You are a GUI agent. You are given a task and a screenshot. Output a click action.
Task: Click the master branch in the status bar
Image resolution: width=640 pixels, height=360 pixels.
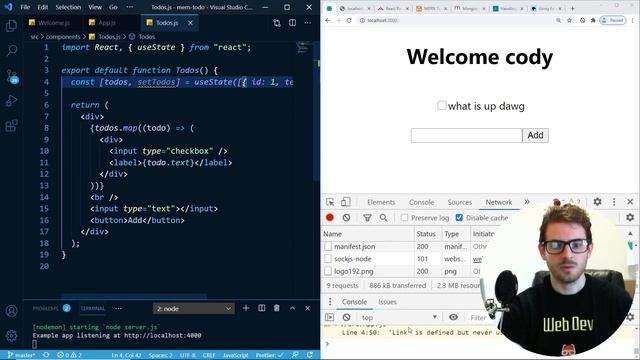21,355
